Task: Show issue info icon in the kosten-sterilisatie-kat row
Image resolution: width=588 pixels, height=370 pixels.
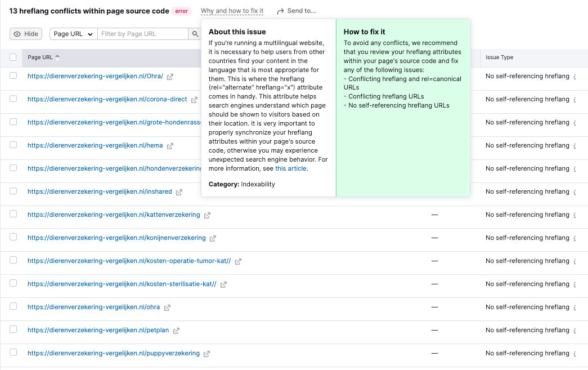Action: 574,285
